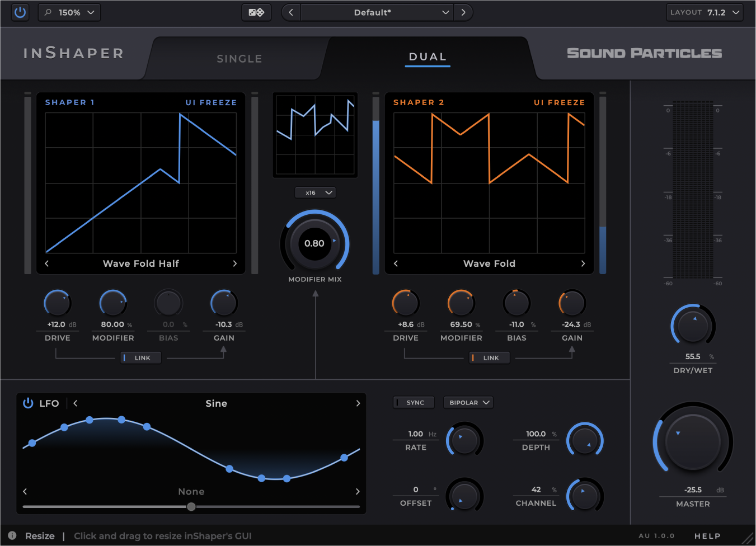756x546 pixels.
Task: Click the Shaper 1 wave fold graph
Action: click(141, 183)
